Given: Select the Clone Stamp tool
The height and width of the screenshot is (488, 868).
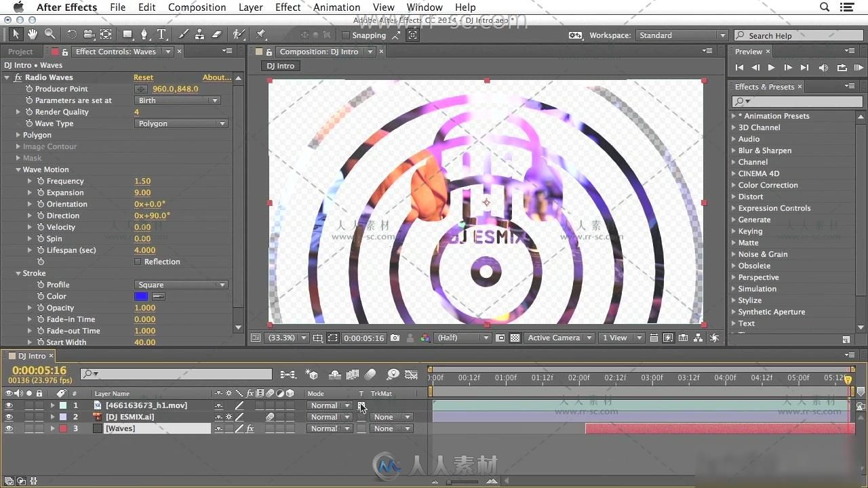Looking at the screenshot, I should pyautogui.click(x=199, y=35).
